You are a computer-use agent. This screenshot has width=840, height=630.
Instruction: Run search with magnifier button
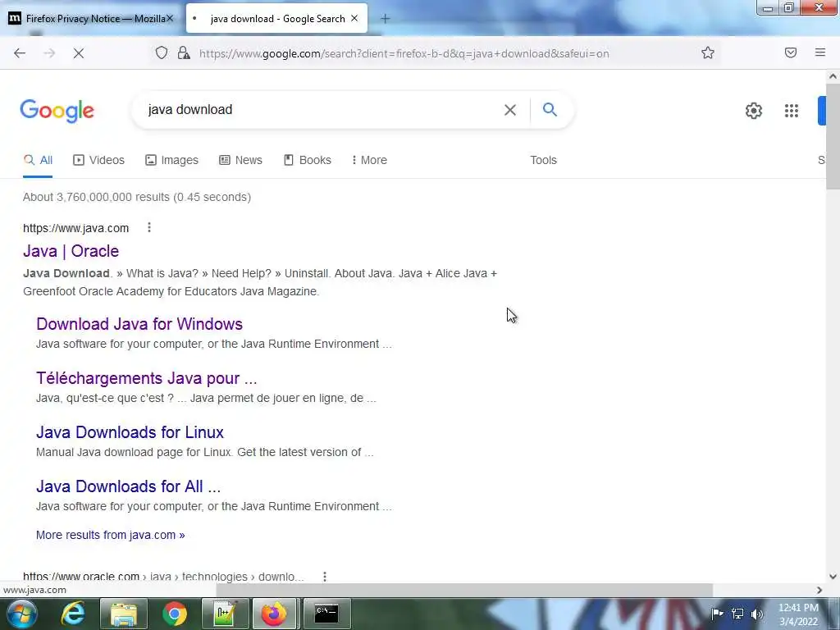[x=550, y=109]
